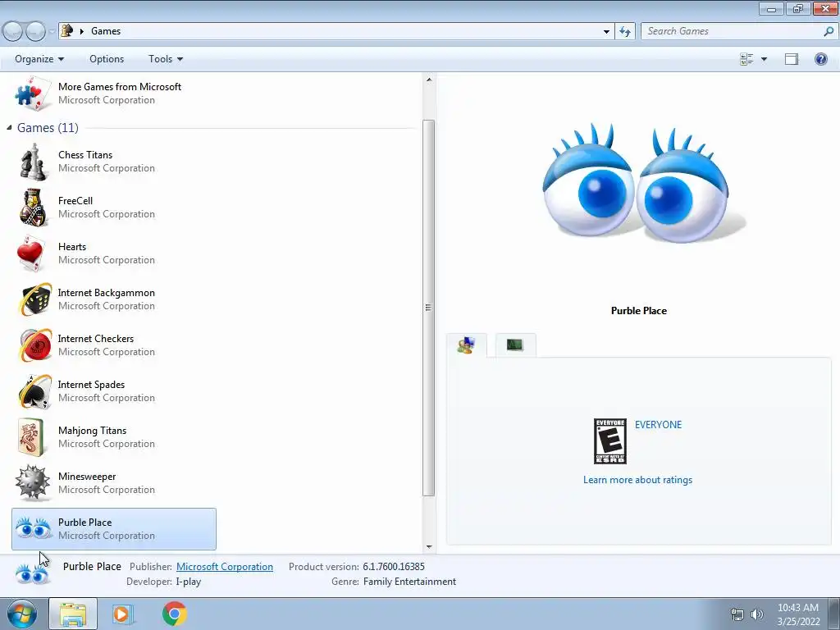Click the scroll down arrow of games list
Screen dimensions: 840x630
428,547
